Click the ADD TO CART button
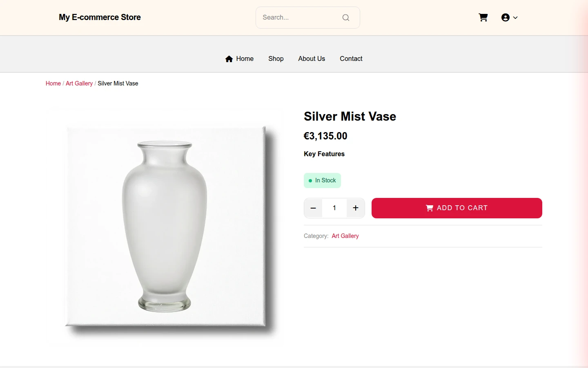Viewport: 588px width, 368px height. pyautogui.click(x=457, y=208)
